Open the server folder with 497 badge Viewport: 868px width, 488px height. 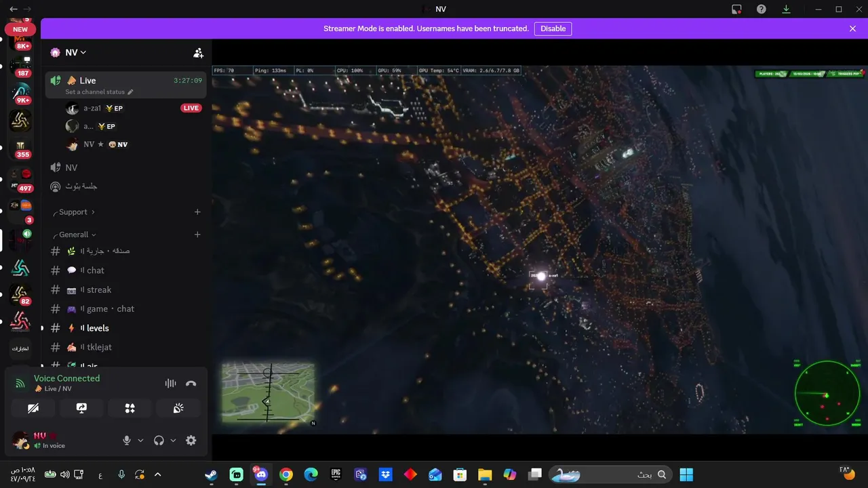(x=20, y=181)
